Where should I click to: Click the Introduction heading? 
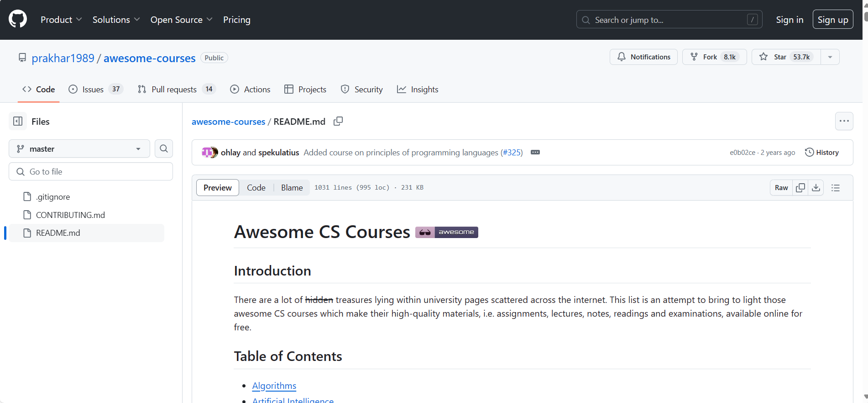[272, 271]
